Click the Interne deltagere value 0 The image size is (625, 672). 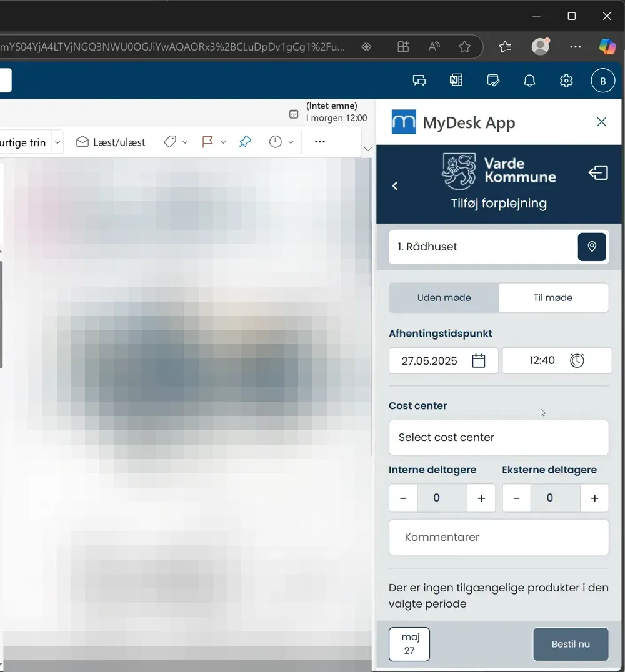click(x=436, y=498)
